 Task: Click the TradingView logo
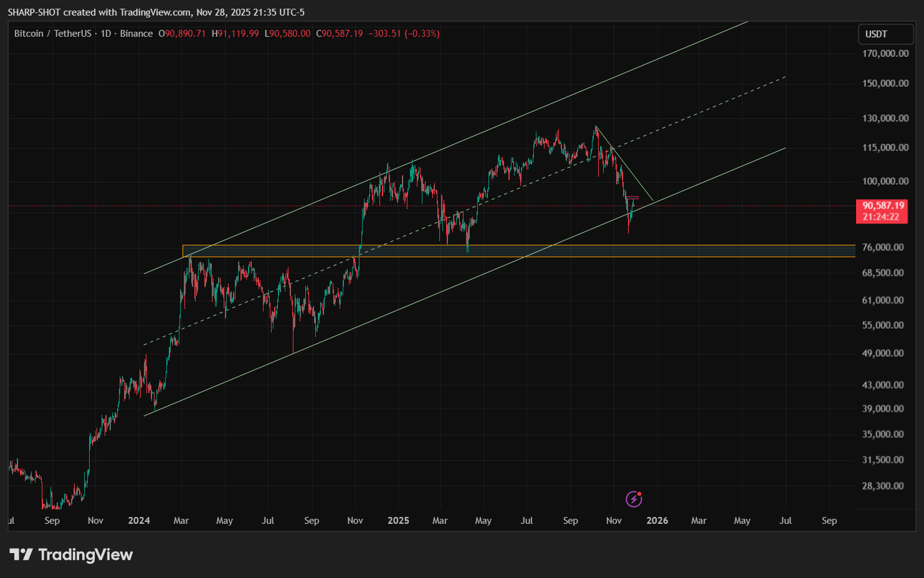tap(71, 554)
